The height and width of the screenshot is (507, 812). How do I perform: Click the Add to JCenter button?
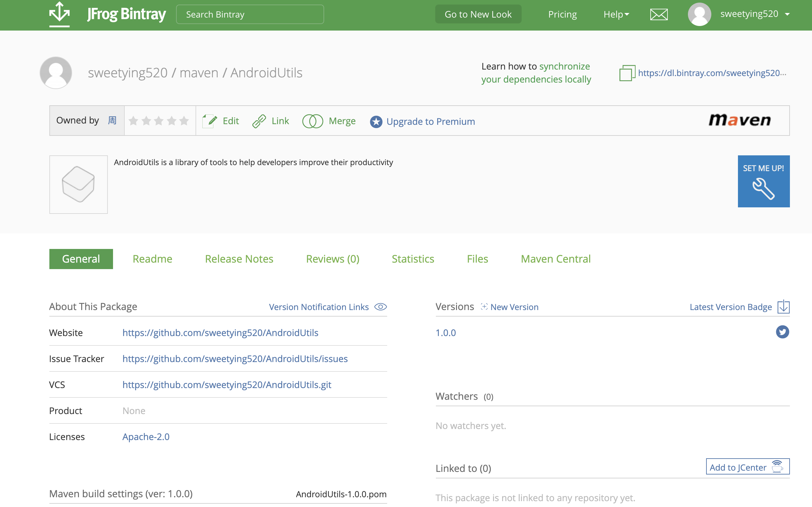tap(747, 466)
